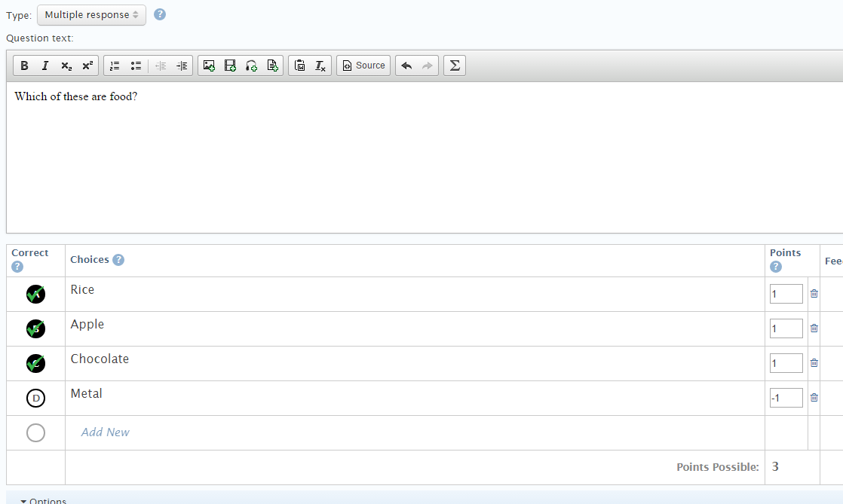Click the Source button in the toolbar

pos(363,66)
